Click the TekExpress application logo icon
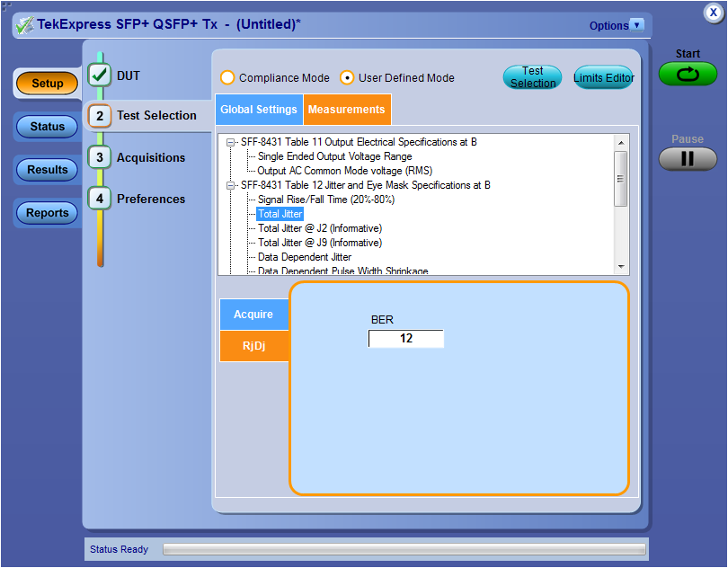Image resolution: width=728 pixels, height=568 pixels. pyautogui.click(x=24, y=24)
